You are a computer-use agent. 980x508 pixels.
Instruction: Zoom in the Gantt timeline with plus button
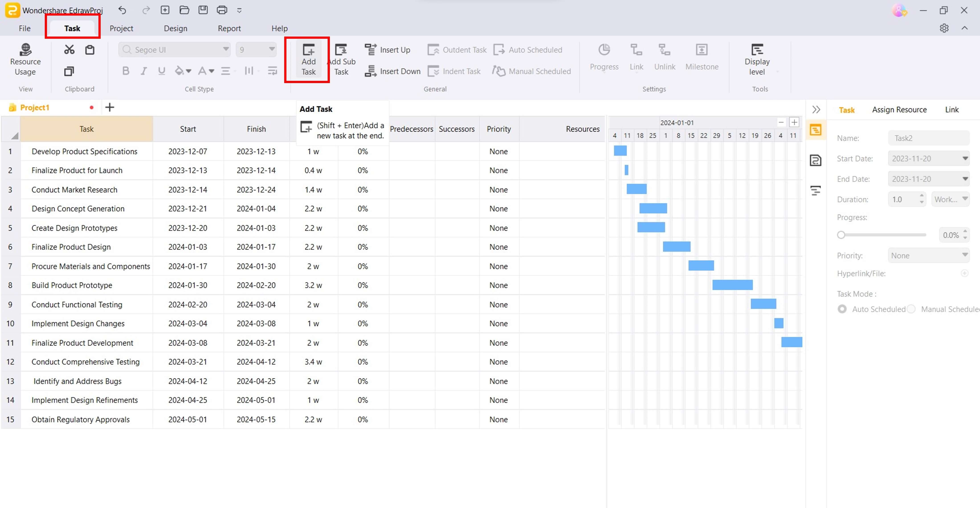coord(794,122)
